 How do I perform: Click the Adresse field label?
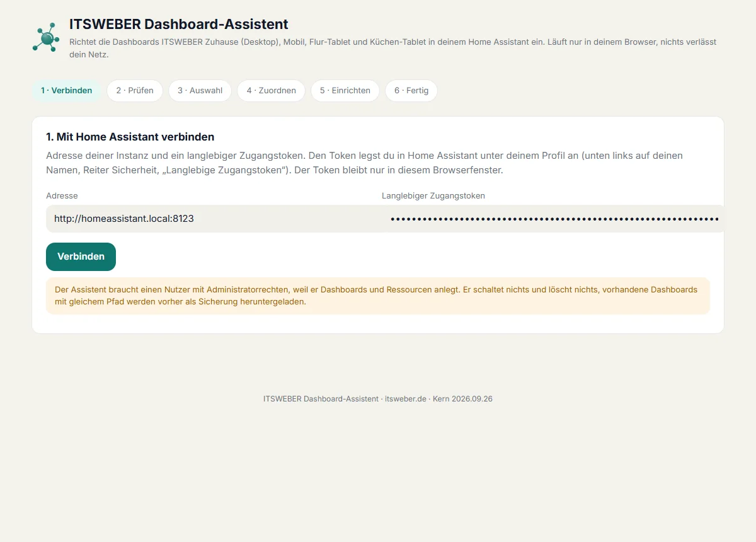click(62, 196)
